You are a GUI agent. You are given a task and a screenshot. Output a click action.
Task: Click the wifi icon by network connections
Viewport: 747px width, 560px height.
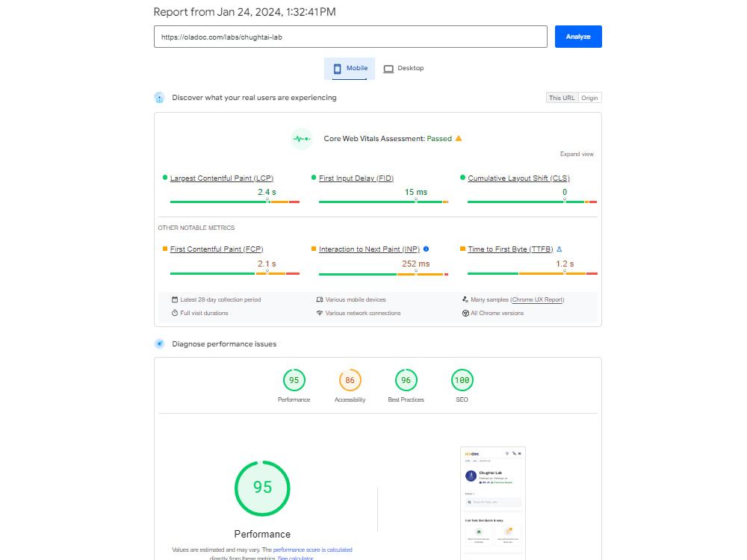[x=320, y=313]
